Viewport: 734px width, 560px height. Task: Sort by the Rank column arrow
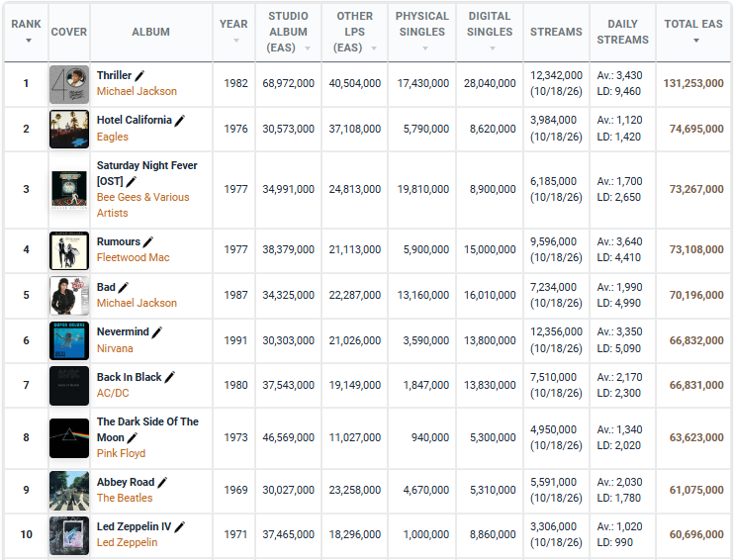point(29,41)
